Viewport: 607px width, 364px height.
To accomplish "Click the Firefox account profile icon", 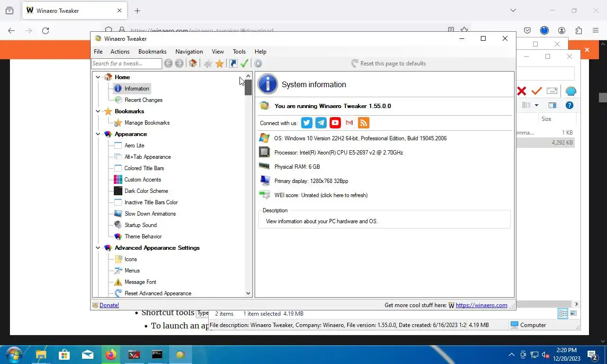I will point(561,30).
